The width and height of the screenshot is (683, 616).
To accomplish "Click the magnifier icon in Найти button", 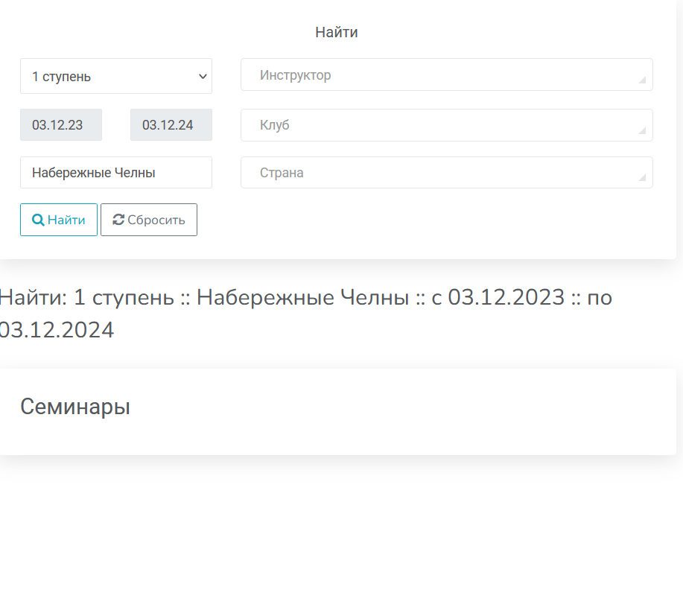I will (38, 220).
